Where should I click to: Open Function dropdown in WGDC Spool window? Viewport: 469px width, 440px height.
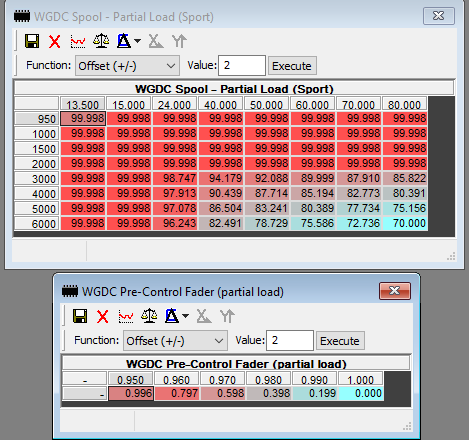tap(127, 66)
